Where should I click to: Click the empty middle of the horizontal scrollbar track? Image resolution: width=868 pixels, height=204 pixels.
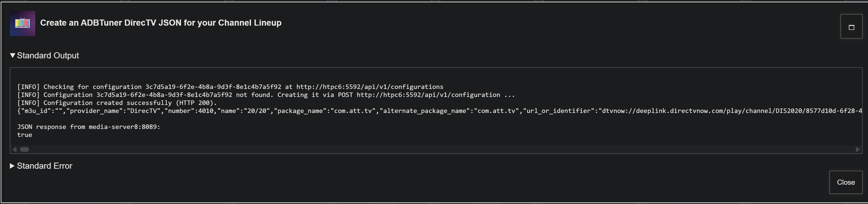(435, 149)
